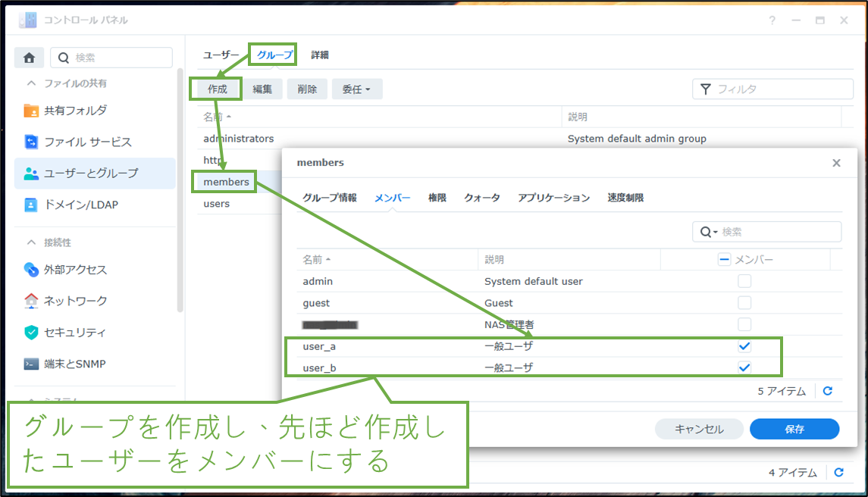Open the アプリケーション tab
Screen dimensions: 868x497
(x=553, y=198)
